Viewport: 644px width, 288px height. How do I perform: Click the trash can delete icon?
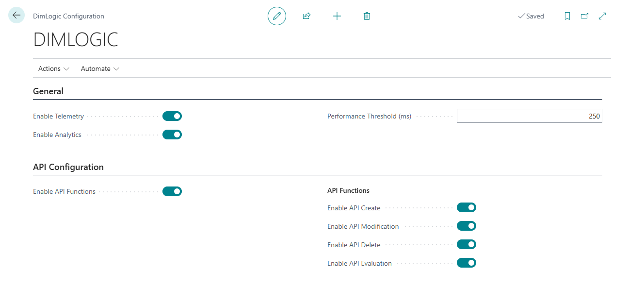367,16
